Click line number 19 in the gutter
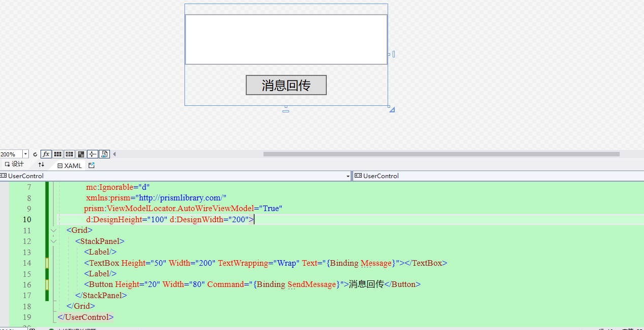 (26, 317)
